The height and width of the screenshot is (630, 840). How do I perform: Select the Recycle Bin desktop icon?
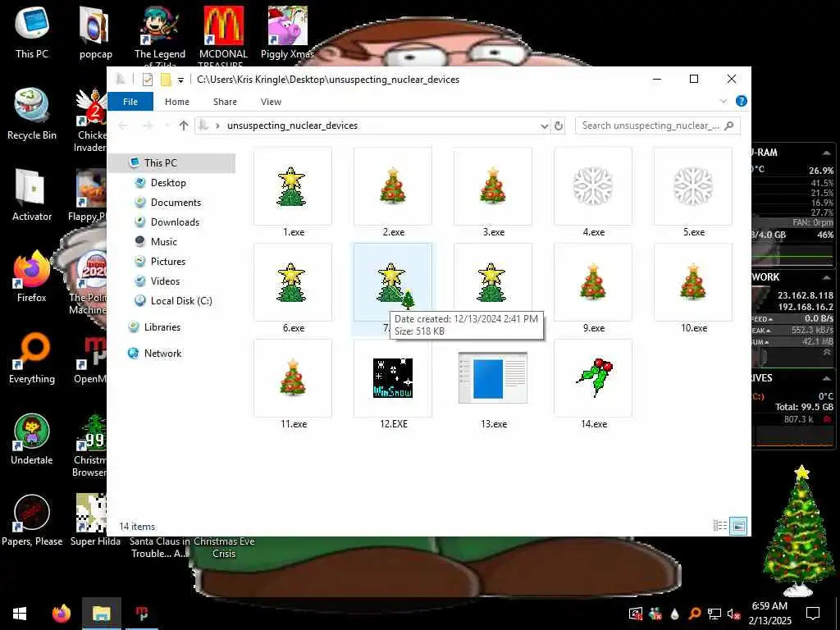[32, 115]
